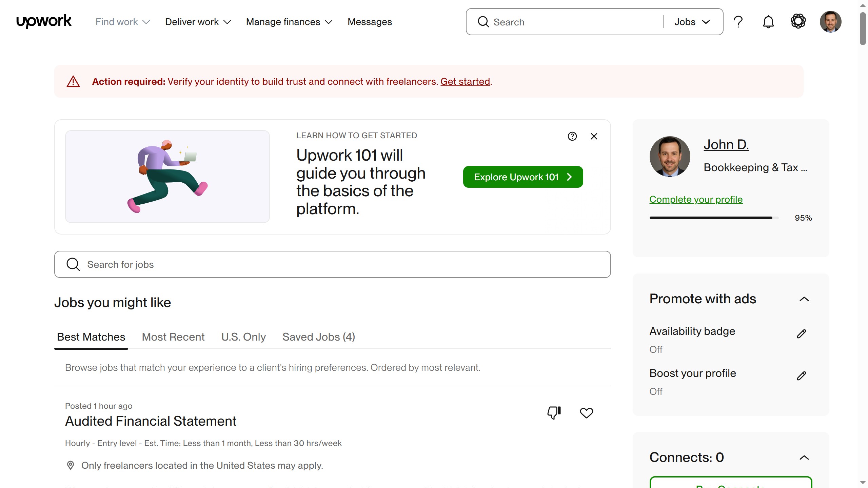Open the Saved Jobs (4) tab
868x488 pixels.
point(319,337)
